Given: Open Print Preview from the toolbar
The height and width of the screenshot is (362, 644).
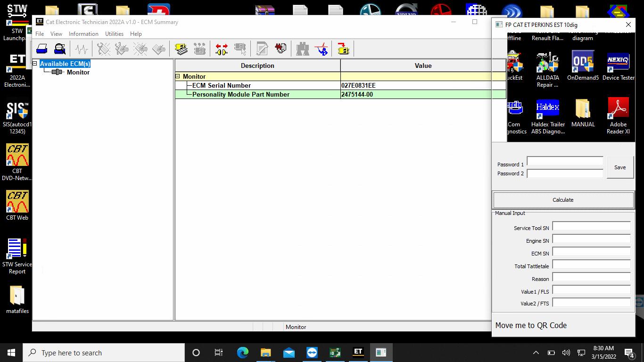Looking at the screenshot, I should click(60, 49).
